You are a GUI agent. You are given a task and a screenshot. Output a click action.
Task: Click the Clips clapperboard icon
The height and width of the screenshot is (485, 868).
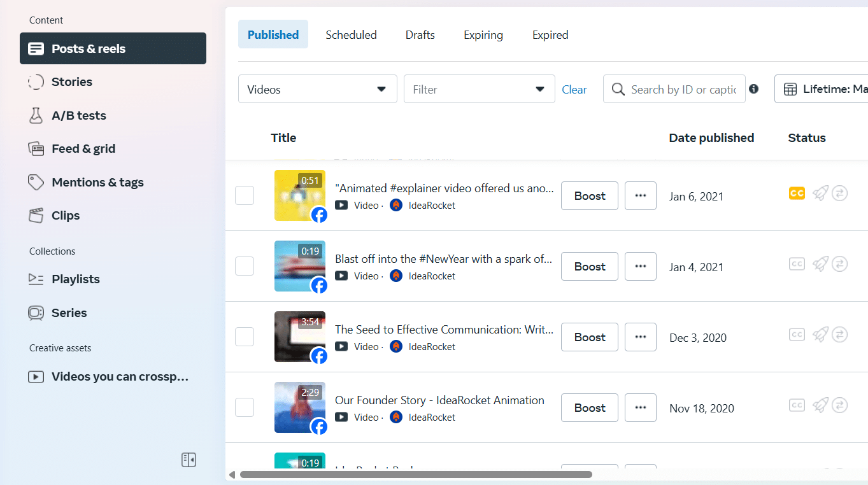(x=36, y=216)
